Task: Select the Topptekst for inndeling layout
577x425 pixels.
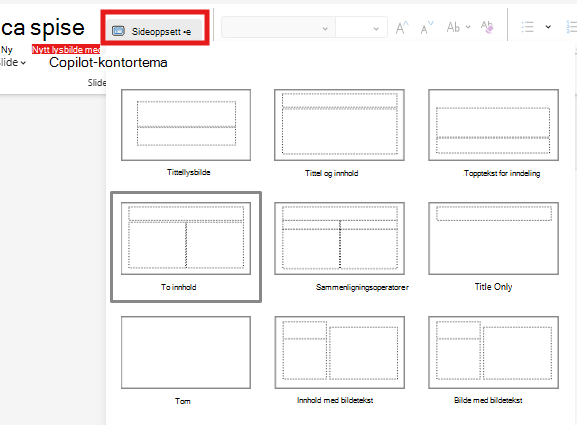Action: 493,125
